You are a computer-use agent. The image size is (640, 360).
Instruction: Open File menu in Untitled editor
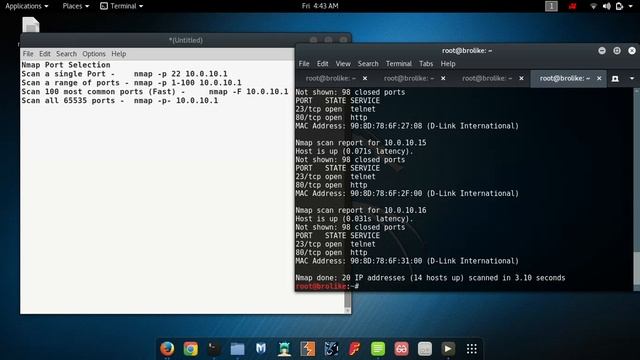[28, 54]
